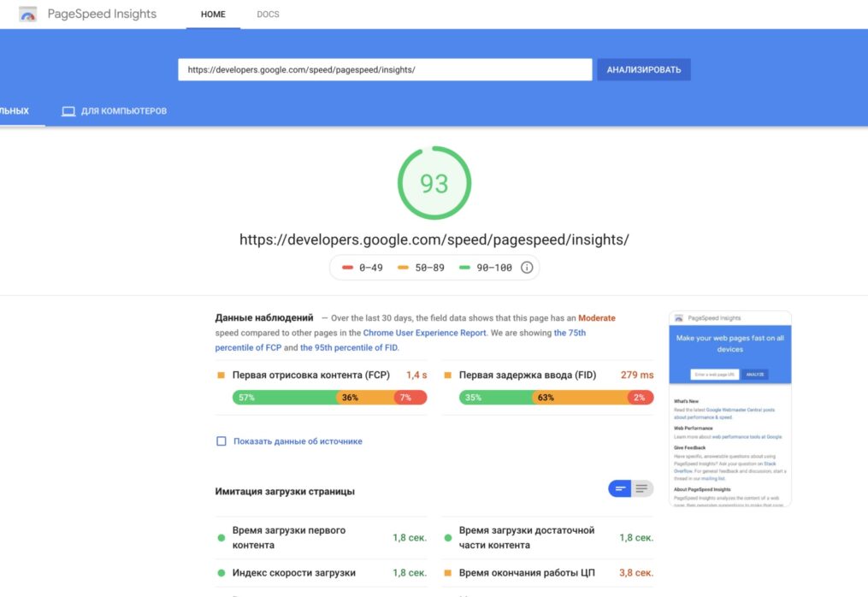Click 'Время окончания работы ЦП' metric label
The width and height of the screenshot is (868, 597).
point(527,573)
